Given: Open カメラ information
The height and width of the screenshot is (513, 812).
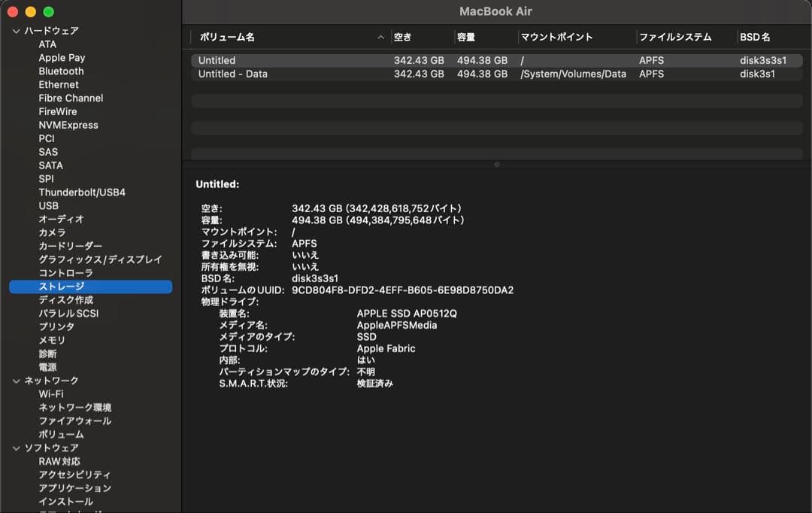Looking at the screenshot, I should click(52, 232).
